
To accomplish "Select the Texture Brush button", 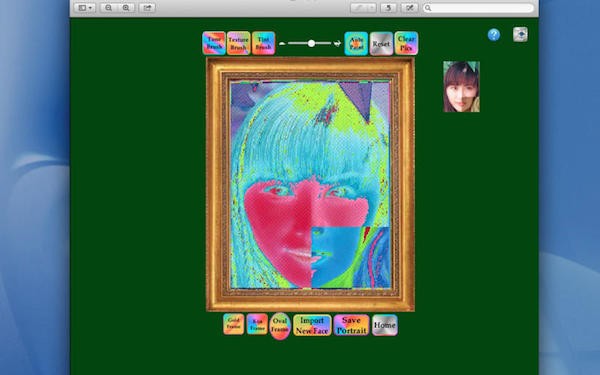I will click(x=239, y=43).
